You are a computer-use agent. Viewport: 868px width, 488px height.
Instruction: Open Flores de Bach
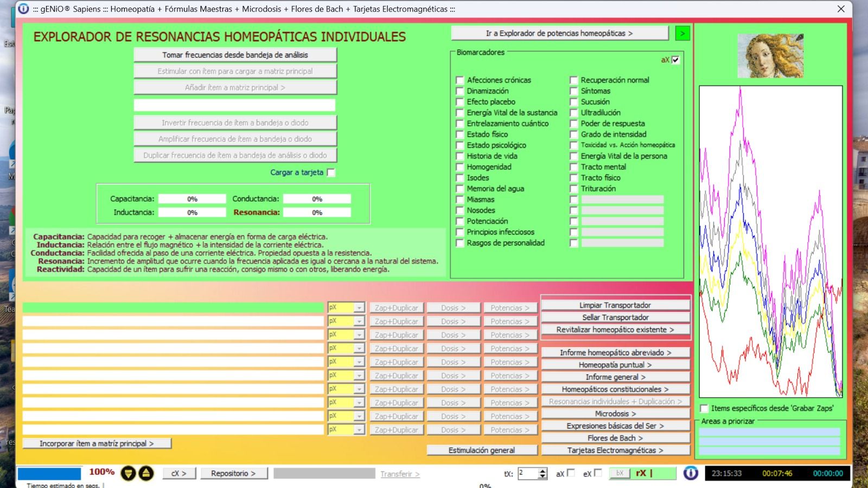coord(615,438)
